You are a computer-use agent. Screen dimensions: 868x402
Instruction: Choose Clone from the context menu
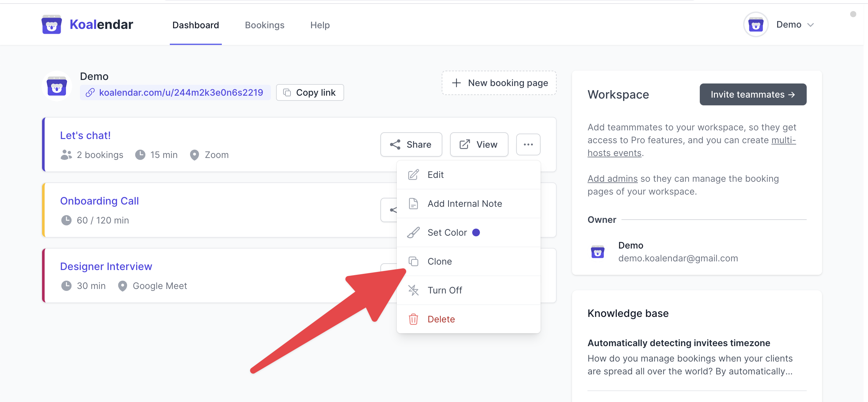(x=468, y=261)
